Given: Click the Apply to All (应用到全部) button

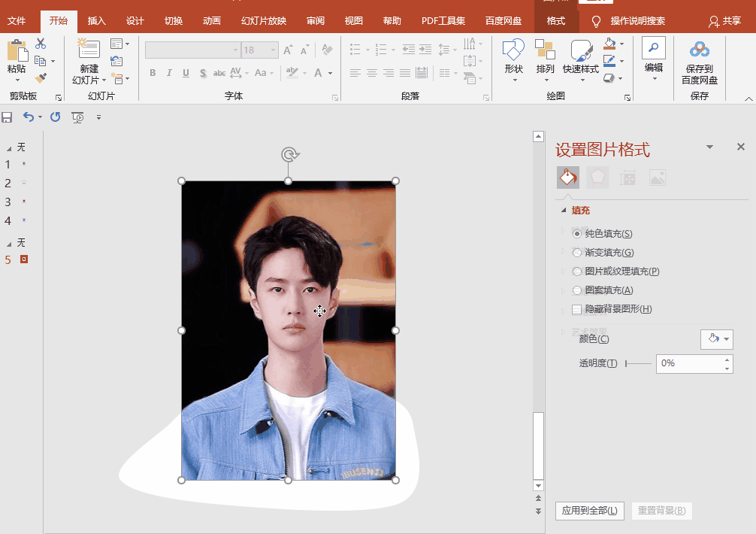Looking at the screenshot, I should [590, 511].
